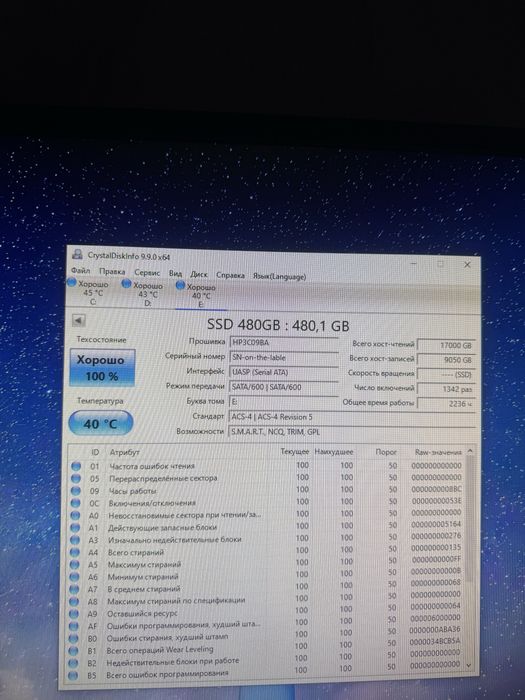The image size is (525, 700).
Task: Click the status icon of attribute 0C
Action: coord(75,503)
